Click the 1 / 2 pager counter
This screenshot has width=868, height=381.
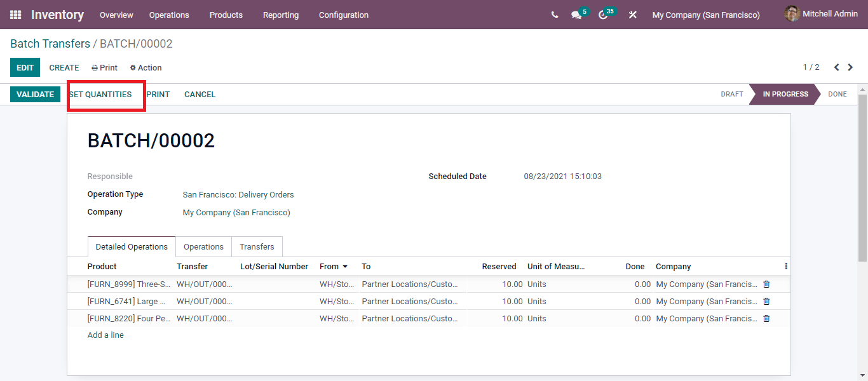(x=811, y=67)
